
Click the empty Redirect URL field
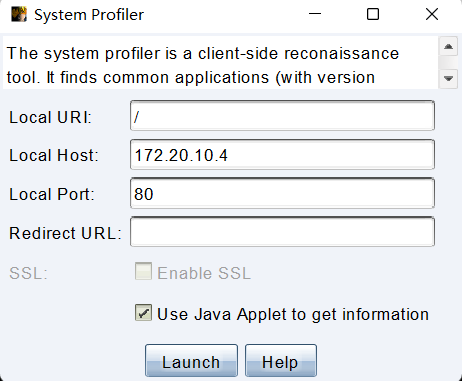click(282, 232)
